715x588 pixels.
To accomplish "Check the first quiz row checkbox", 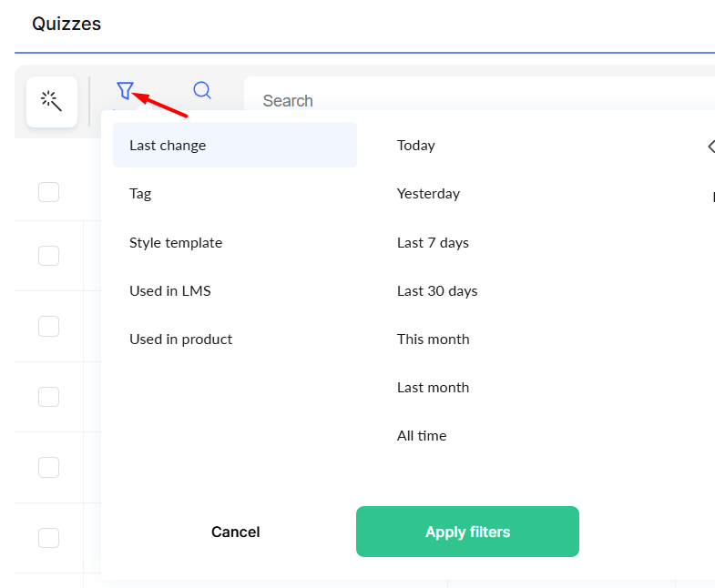I will [x=48, y=256].
